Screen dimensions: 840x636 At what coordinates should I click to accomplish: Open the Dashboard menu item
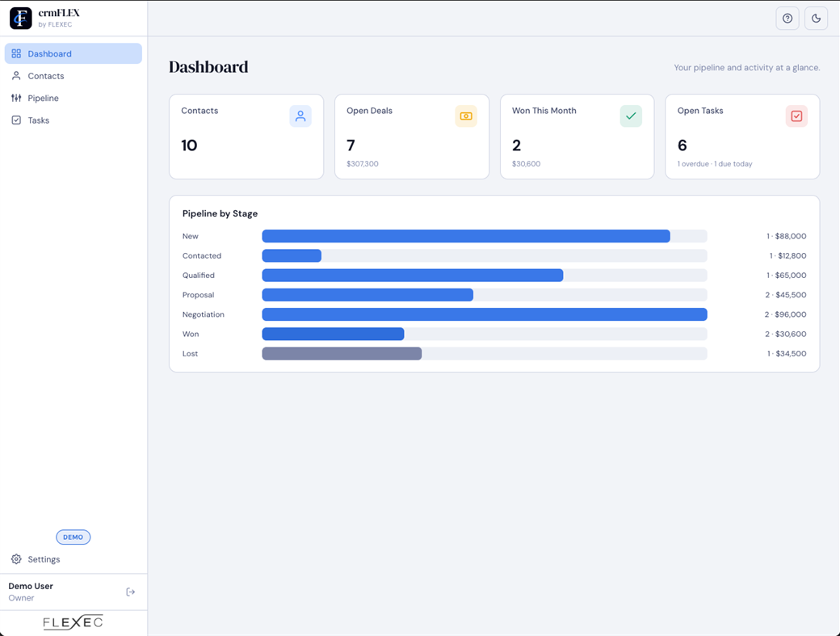coord(73,53)
